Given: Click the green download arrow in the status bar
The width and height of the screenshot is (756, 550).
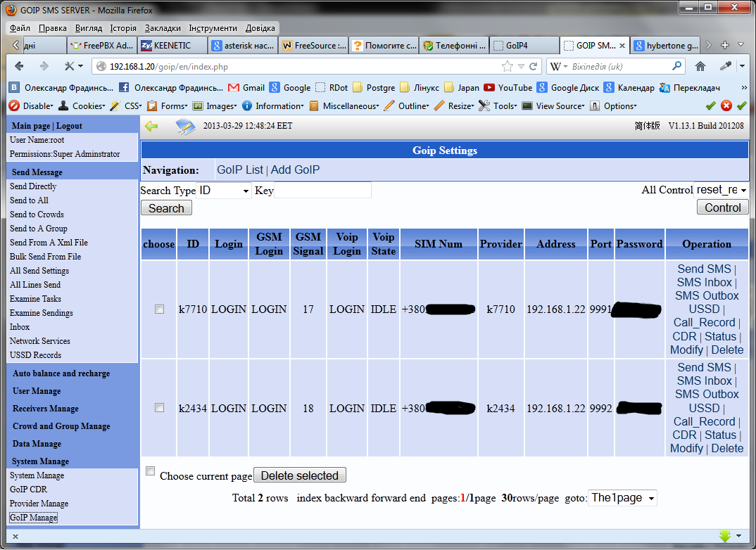Looking at the screenshot, I should point(725,536).
